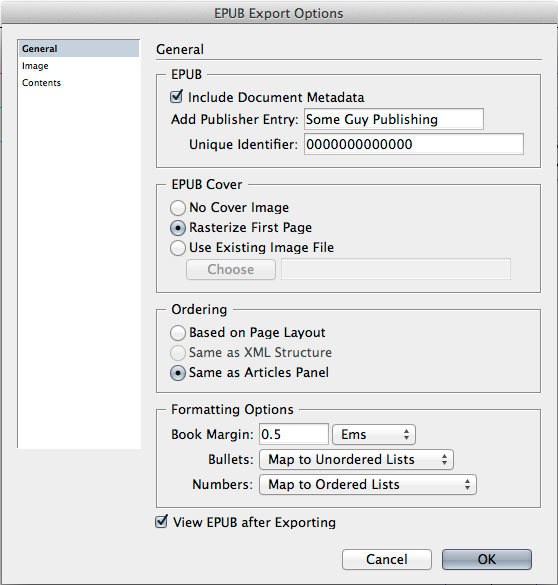
Task: Toggle Include Document Metadata checkbox
Action: click(176, 97)
